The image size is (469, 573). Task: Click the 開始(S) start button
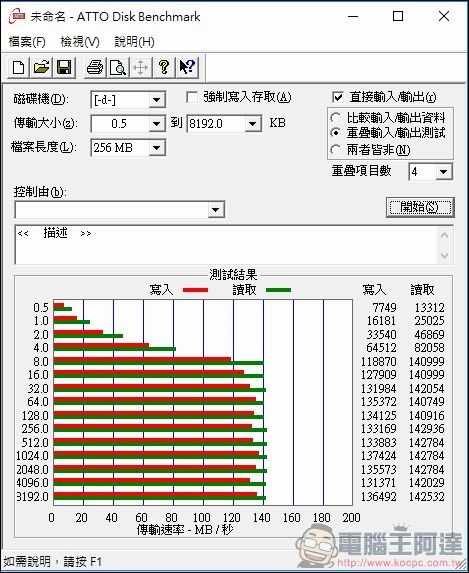[420, 207]
